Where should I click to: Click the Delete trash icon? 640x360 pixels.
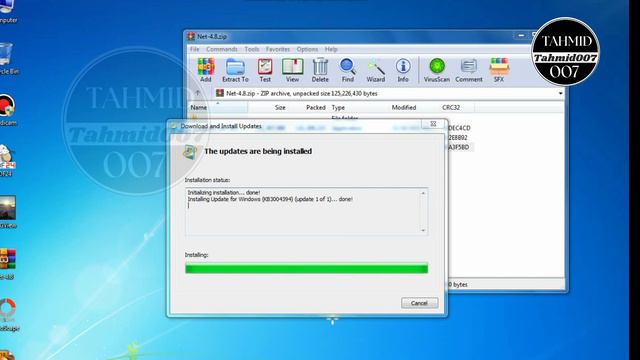pos(320,70)
